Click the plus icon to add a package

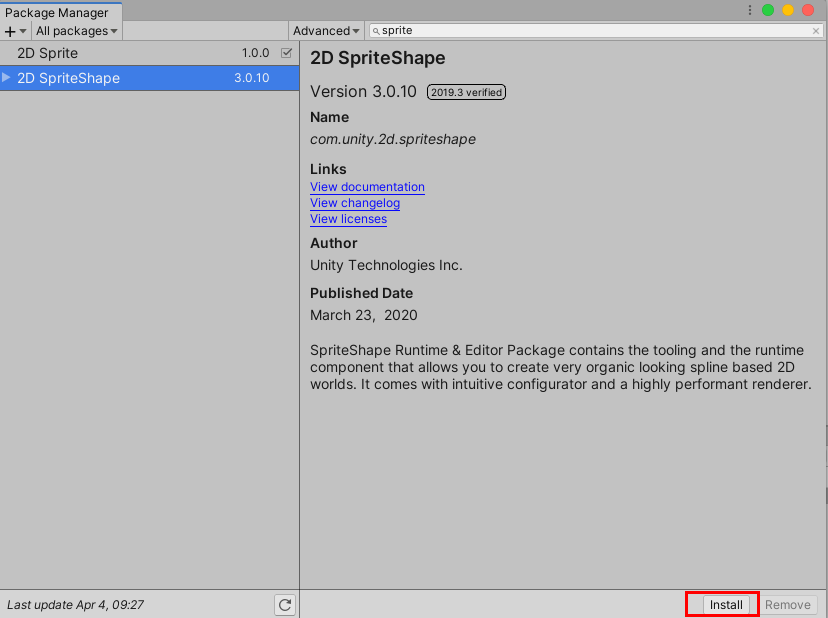pyautogui.click(x=9, y=31)
